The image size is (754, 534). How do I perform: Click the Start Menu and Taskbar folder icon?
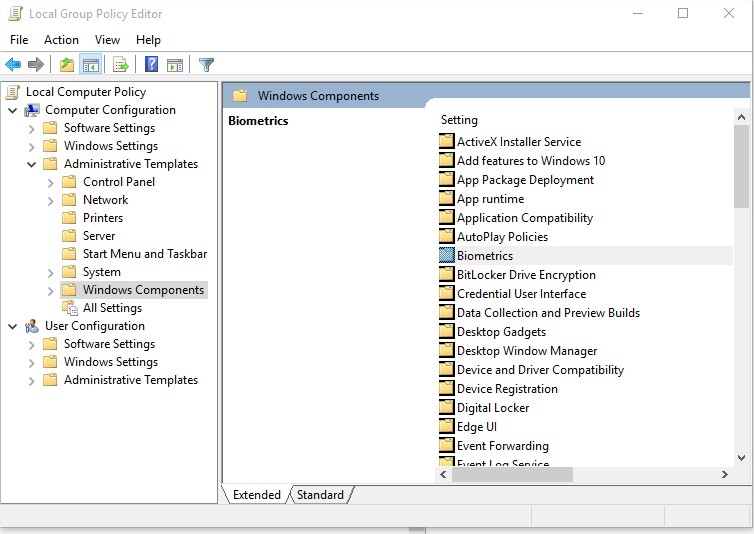point(69,254)
